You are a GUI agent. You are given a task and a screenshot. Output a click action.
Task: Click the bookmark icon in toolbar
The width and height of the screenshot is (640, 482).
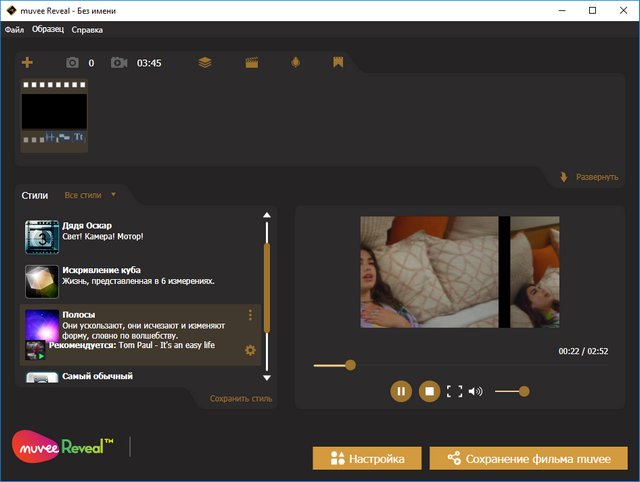click(339, 63)
